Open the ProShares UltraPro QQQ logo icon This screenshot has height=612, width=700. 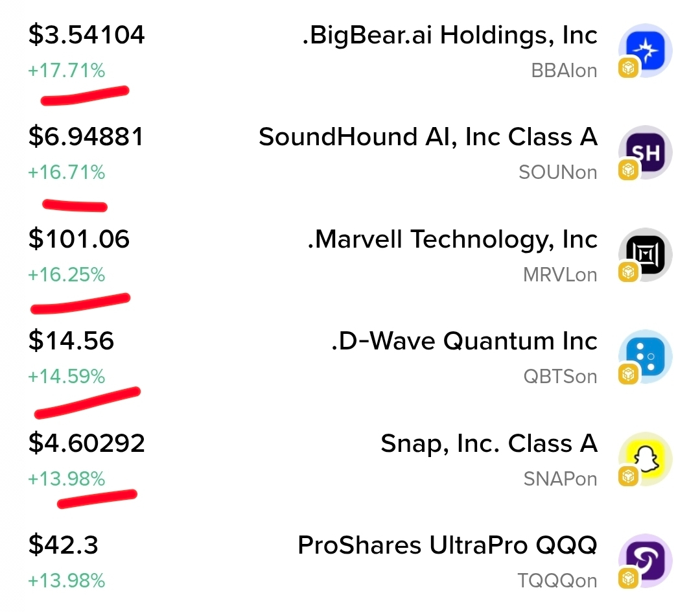(645, 561)
